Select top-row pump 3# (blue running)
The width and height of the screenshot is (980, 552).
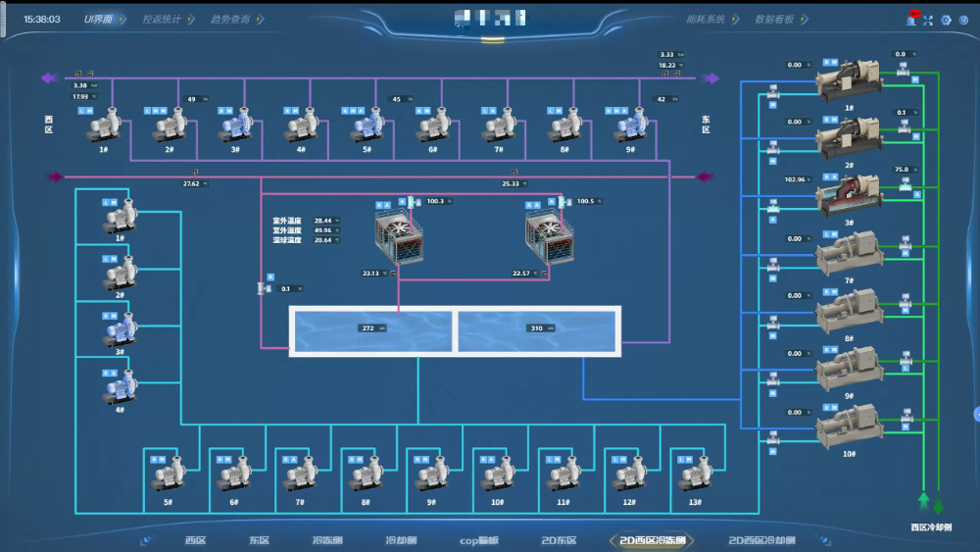236,126
